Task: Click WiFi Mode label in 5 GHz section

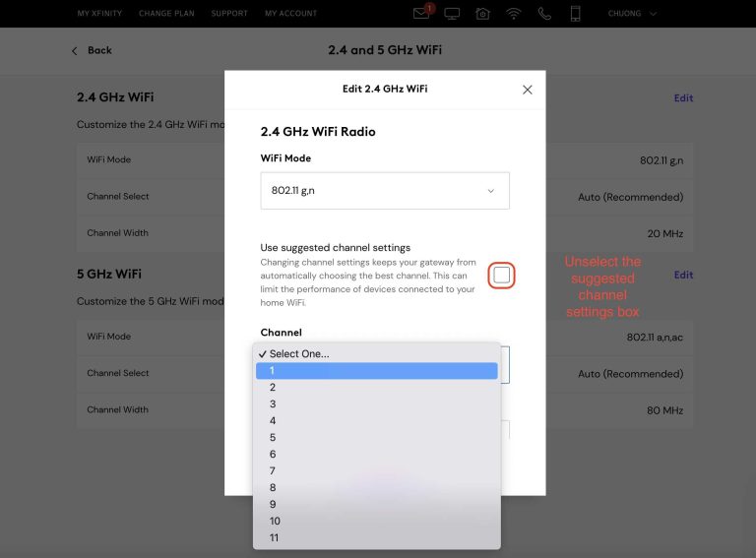Action: [x=109, y=337]
